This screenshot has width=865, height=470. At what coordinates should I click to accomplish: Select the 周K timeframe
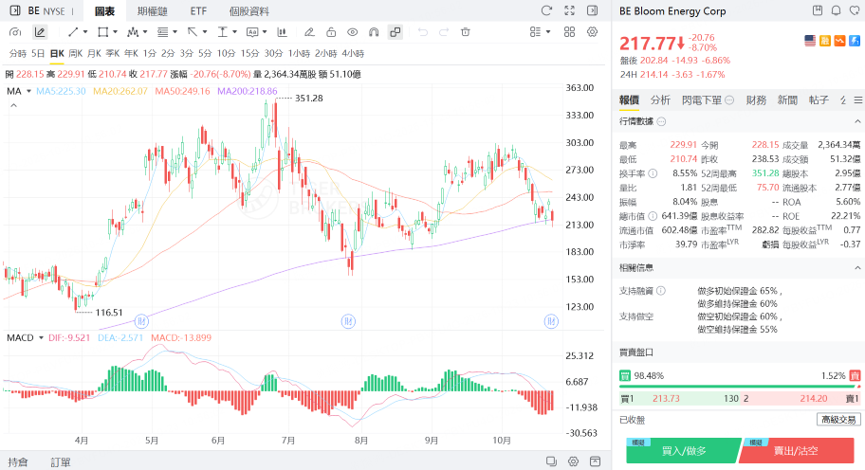click(x=76, y=54)
